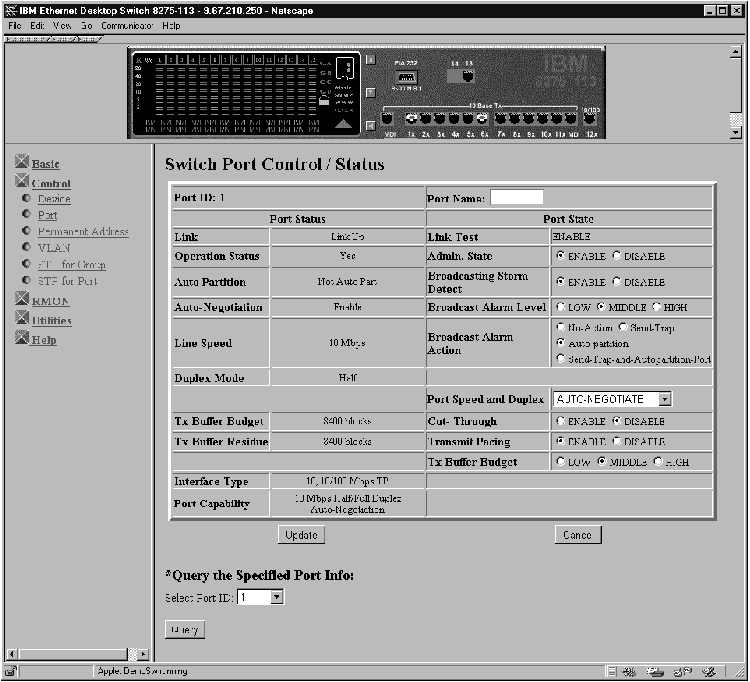Click port 1x on the switch image

click(410, 118)
